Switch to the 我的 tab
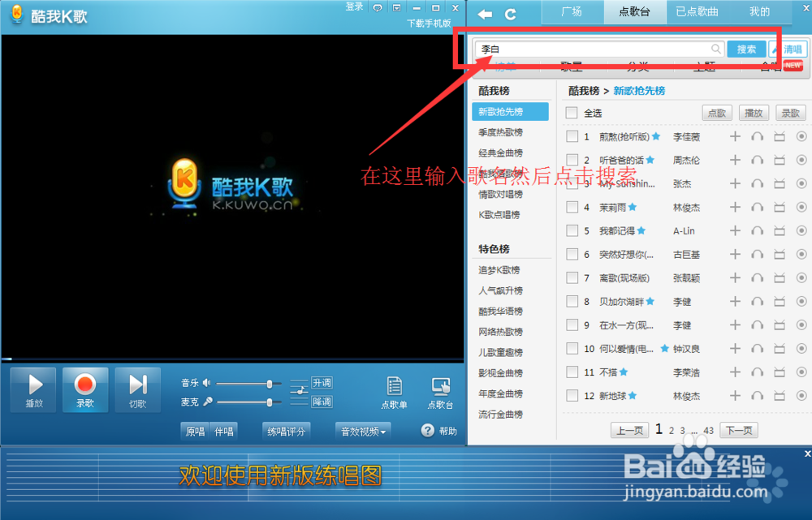 point(760,12)
